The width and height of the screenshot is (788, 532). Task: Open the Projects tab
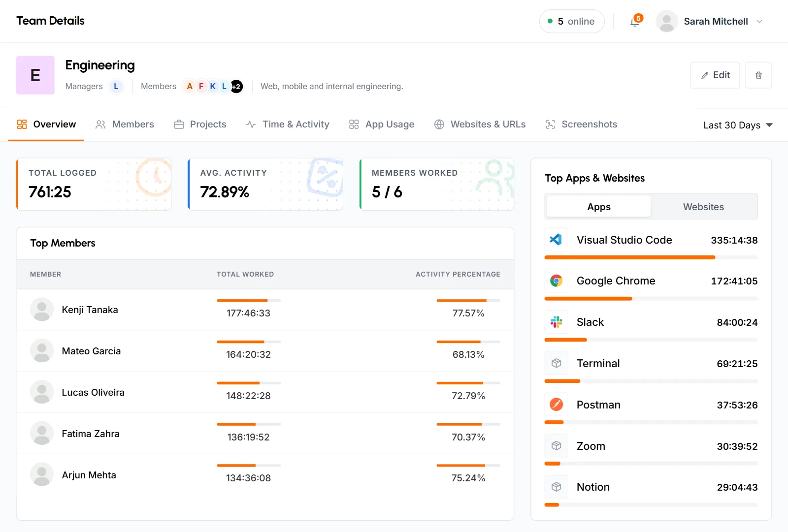click(x=200, y=125)
